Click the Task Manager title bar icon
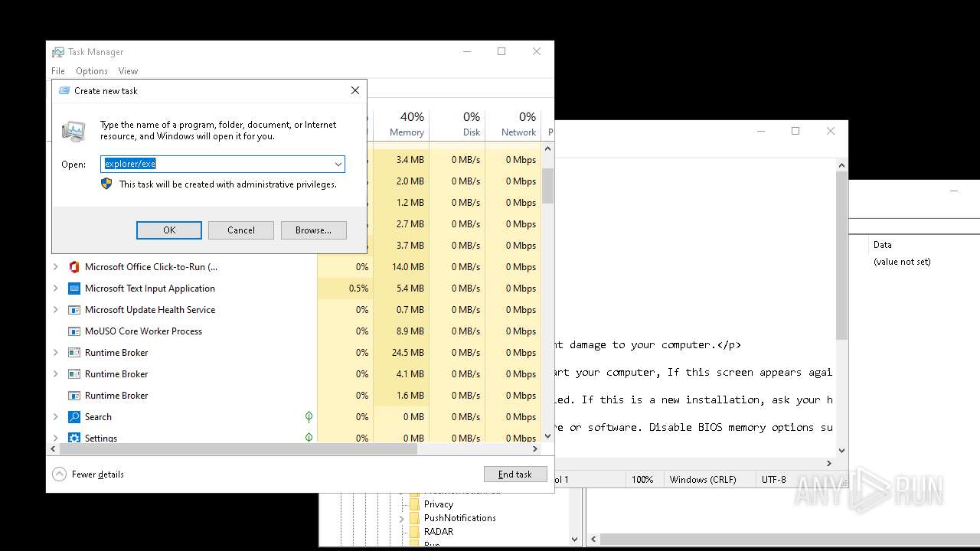Image resolution: width=980 pixels, height=551 pixels. pos(58,52)
